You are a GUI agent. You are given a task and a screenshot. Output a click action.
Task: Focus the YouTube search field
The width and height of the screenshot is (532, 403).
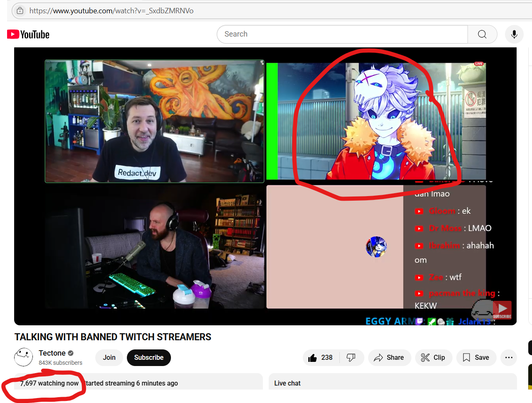[x=342, y=34]
